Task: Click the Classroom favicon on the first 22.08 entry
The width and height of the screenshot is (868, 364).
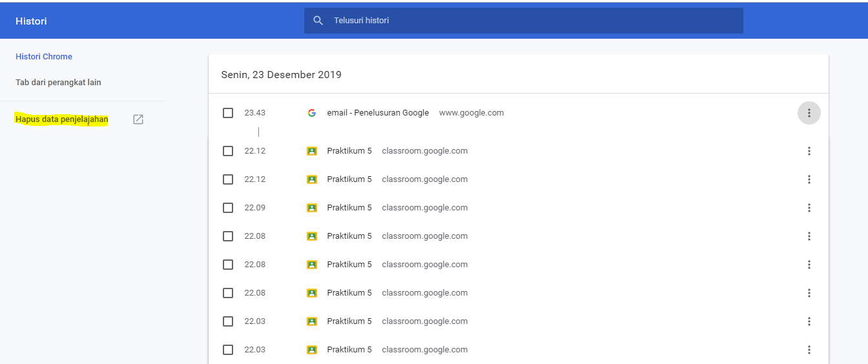Action: point(312,236)
